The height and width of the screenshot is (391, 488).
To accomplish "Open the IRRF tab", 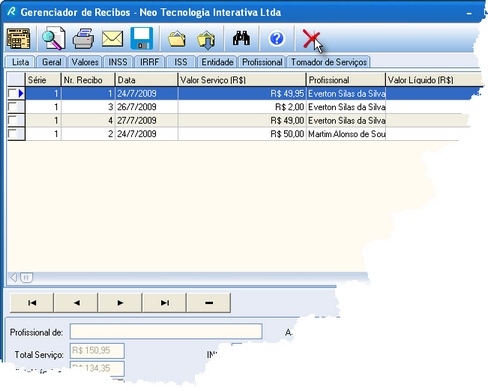I will pyautogui.click(x=149, y=62).
